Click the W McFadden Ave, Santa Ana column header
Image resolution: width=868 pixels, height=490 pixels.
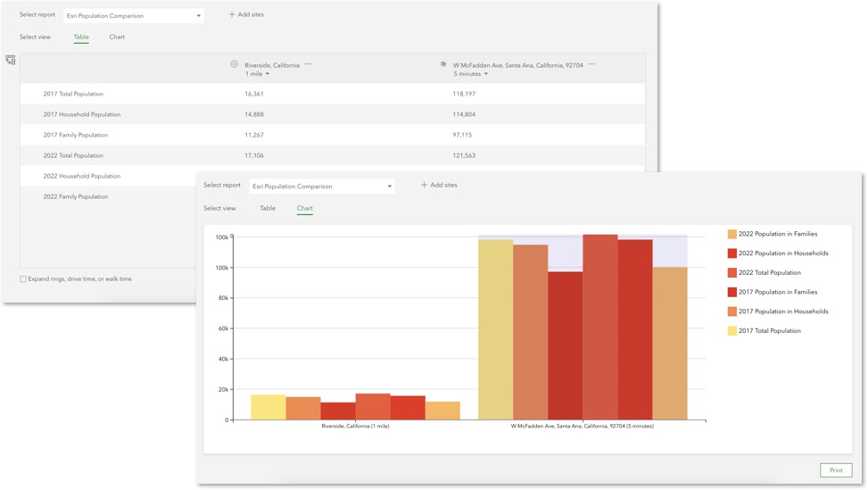[517, 65]
